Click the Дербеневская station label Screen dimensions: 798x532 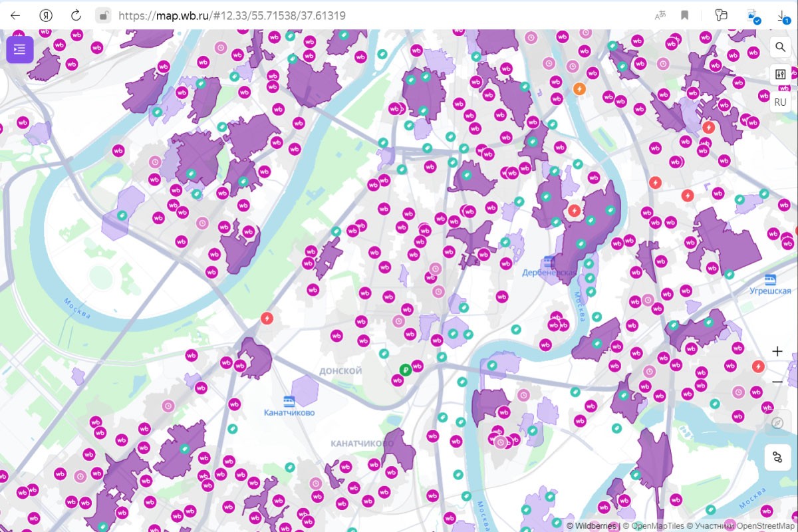(549, 273)
